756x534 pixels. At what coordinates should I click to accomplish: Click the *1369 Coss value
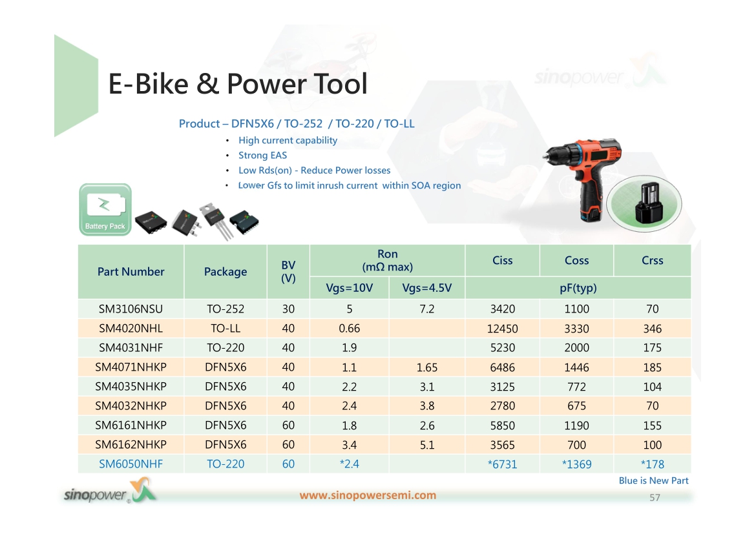tap(576, 464)
